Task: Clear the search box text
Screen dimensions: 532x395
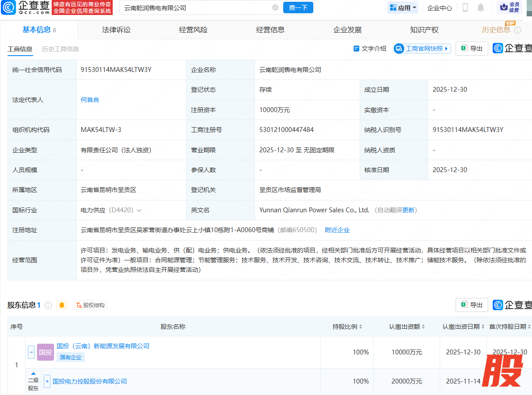Action: [x=275, y=8]
